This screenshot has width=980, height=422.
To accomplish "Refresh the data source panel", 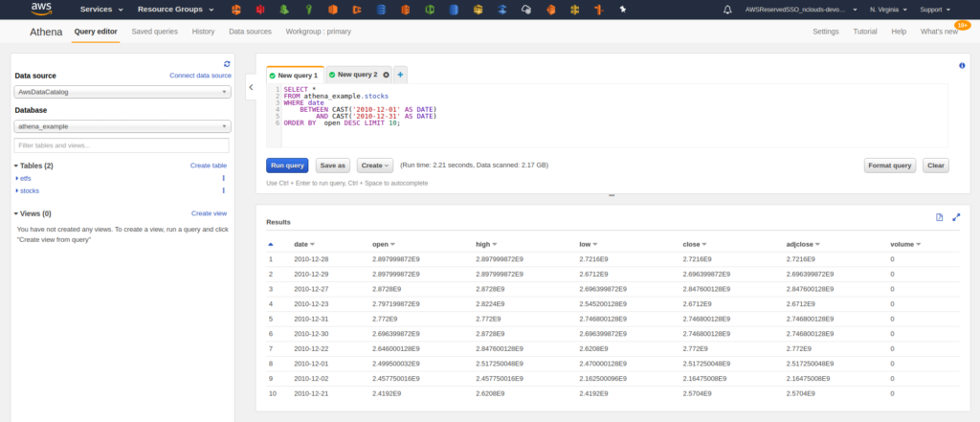I will [x=227, y=64].
